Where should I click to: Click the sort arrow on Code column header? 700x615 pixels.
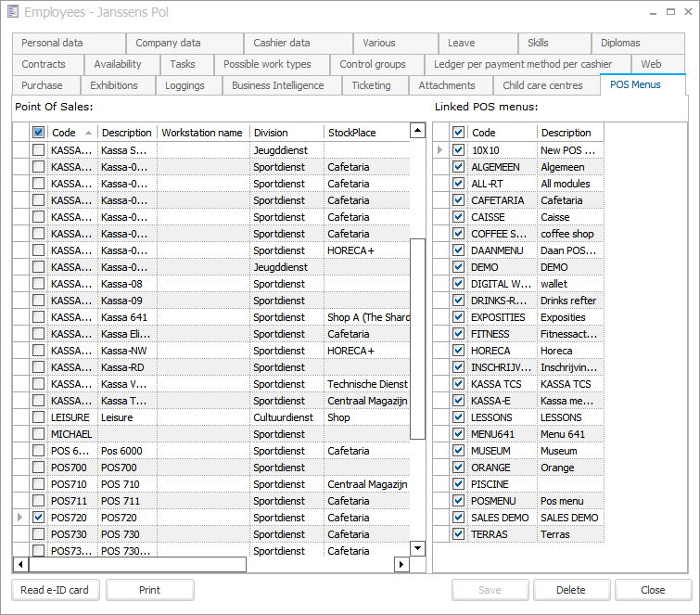coord(89,133)
